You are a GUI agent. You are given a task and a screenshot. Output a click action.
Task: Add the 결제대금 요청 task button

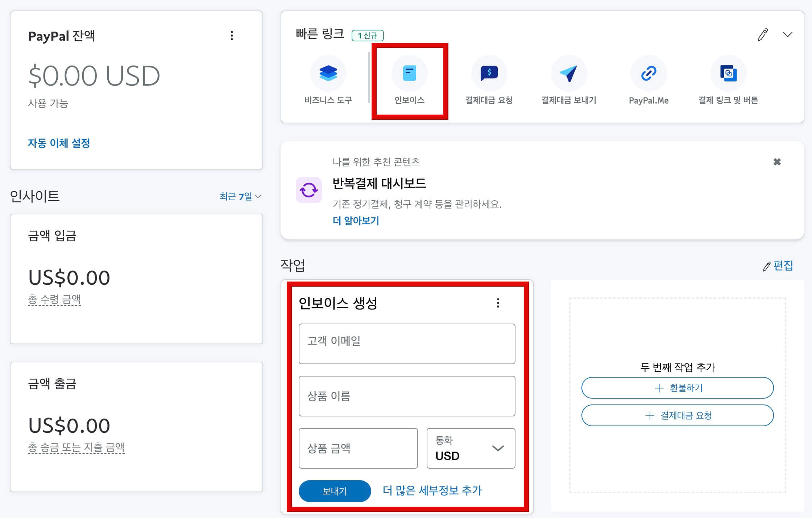pos(678,415)
